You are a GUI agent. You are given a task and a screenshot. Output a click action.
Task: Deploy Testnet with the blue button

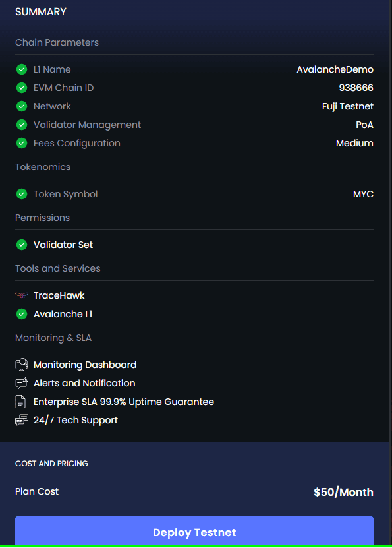[194, 532]
